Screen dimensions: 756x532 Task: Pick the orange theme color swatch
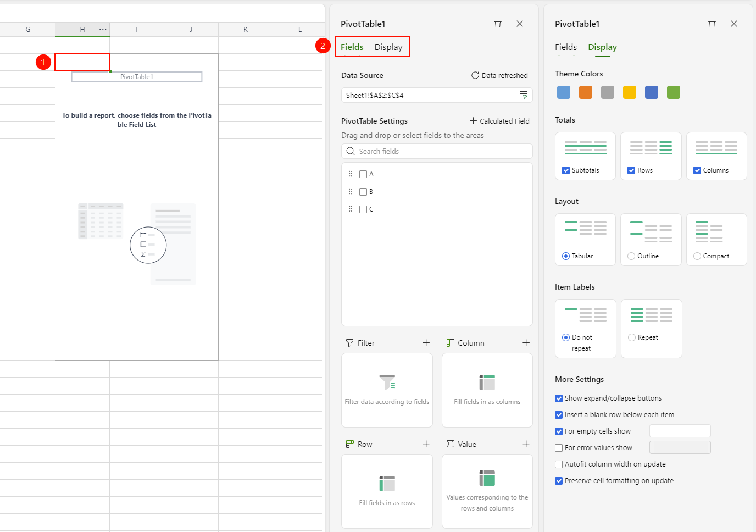coord(586,92)
